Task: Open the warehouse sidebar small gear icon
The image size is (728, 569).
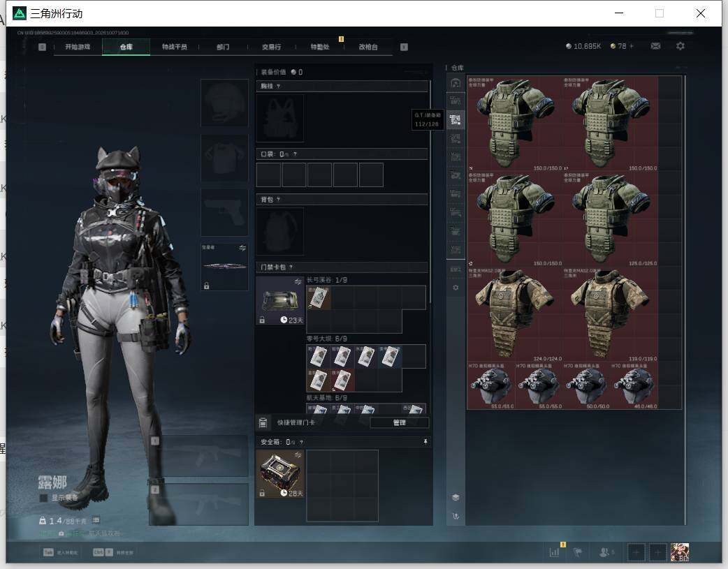Action: pyautogui.click(x=456, y=288)
